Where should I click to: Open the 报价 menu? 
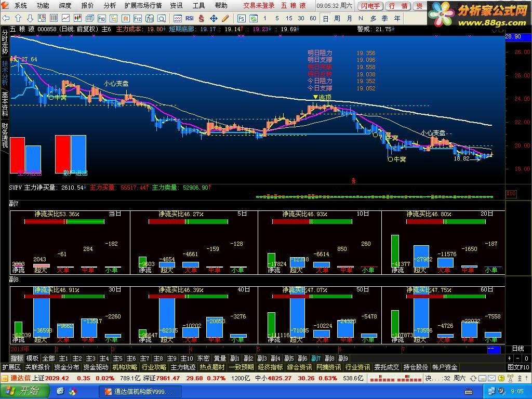[87, 5]
